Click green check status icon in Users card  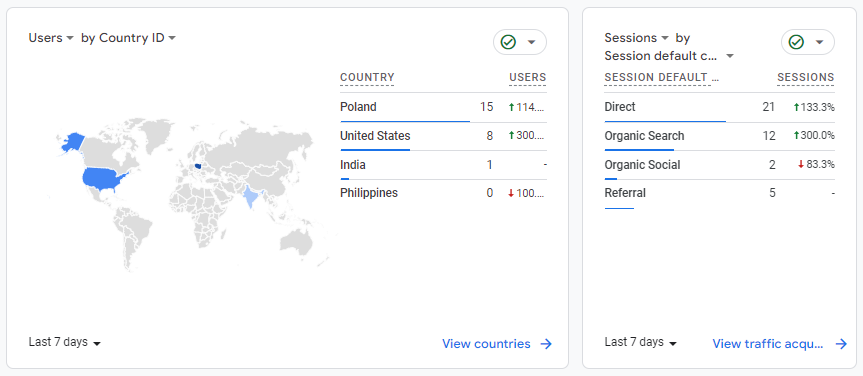[508, 42]
